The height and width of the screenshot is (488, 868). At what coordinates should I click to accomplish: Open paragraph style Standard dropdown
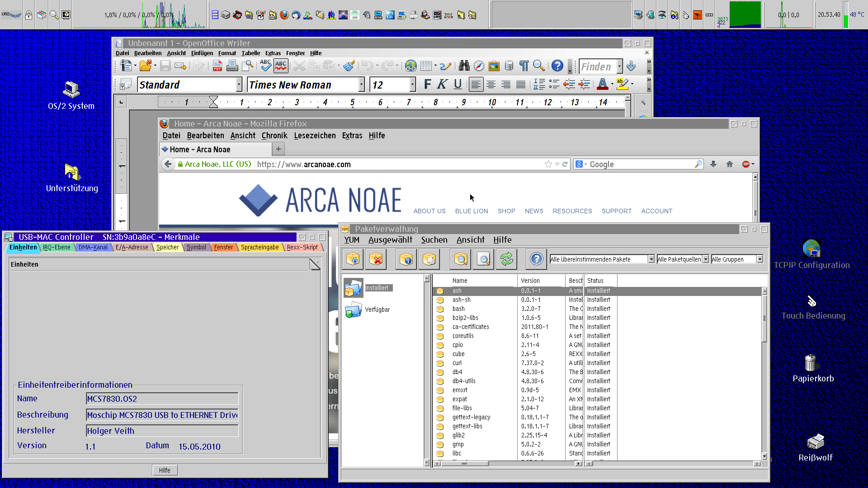239,85
